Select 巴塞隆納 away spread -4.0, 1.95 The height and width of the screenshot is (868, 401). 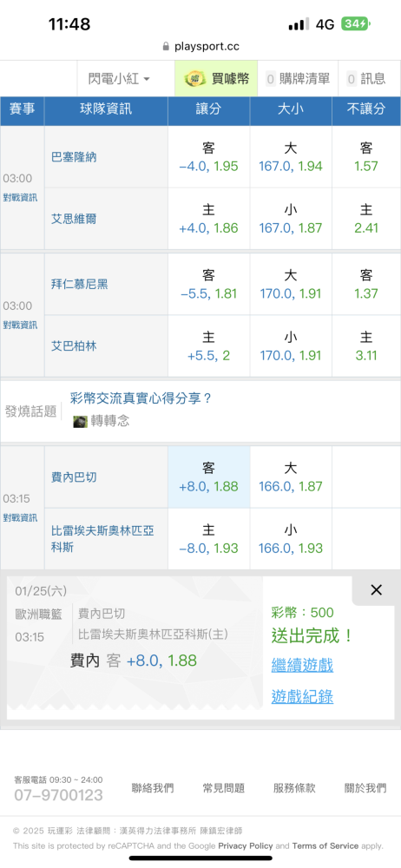click(209, 157)
